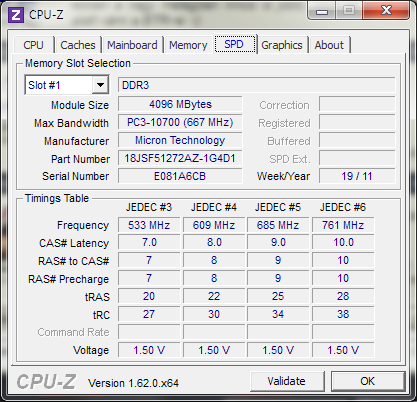Click the Module Size label
The image size is (417, 402).
[80, 105]
